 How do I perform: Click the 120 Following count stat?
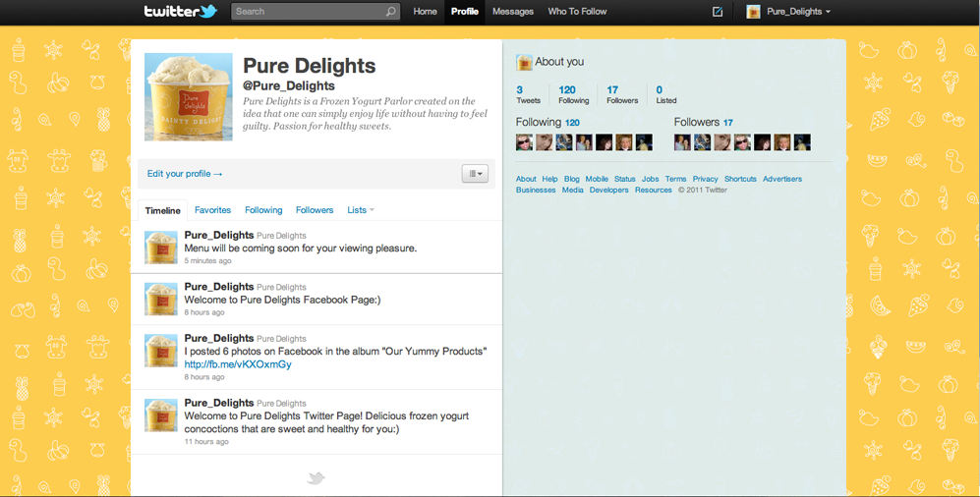point(573,94)
